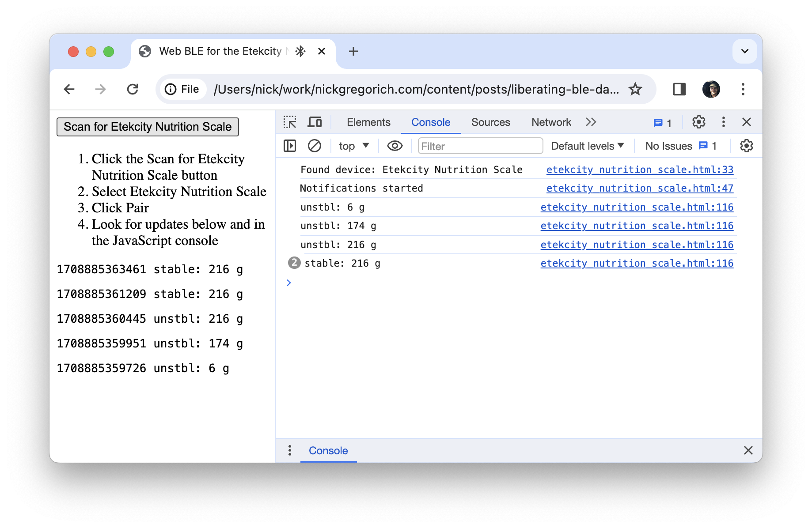812x528 pixels.
Task: Click page entry '1708885359951 unstbl: 174 g'
Action: [150, 343]
